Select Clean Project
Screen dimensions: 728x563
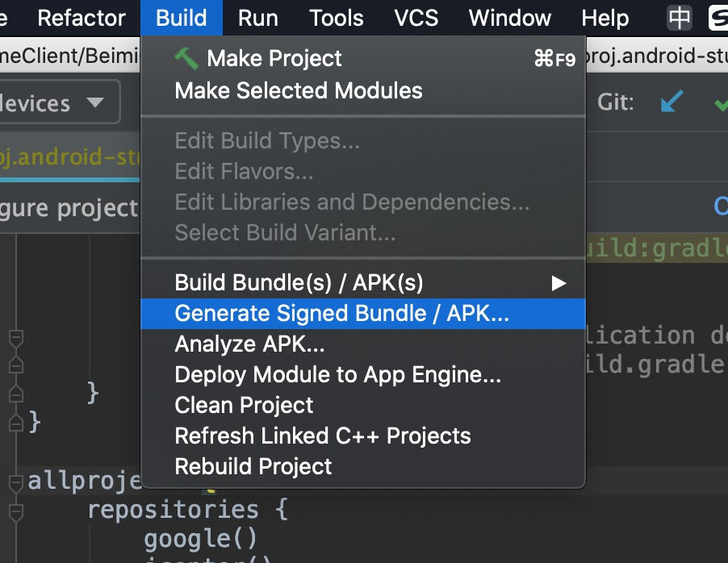coord(363,405)
